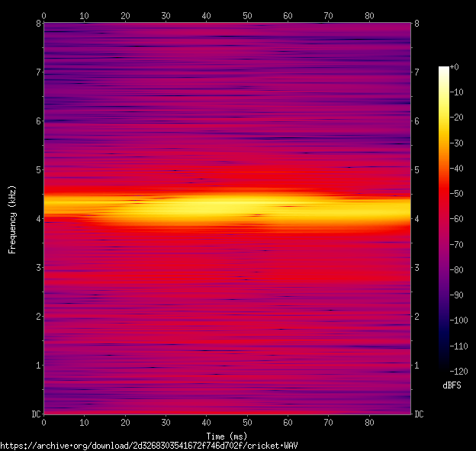Click the color bar at the -60 level
Image resolution: width=476 pixels, height=451 pixels.
tap(443, 218)
